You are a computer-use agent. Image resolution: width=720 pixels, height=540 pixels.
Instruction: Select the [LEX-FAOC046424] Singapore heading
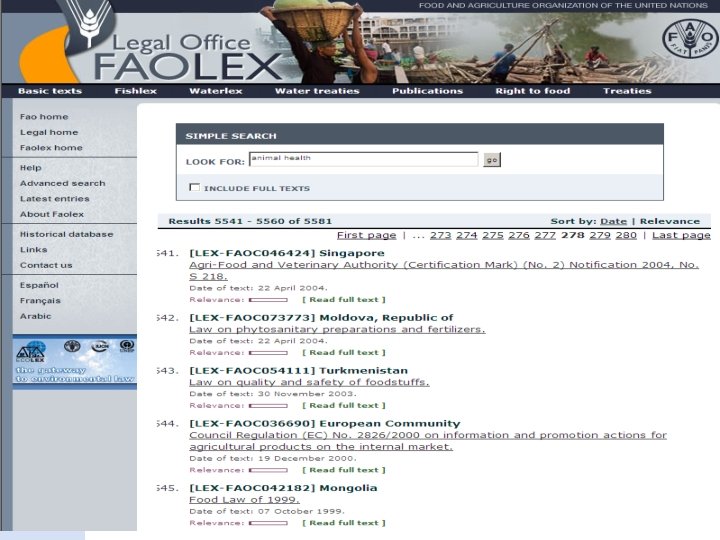(x=287, y=253)
